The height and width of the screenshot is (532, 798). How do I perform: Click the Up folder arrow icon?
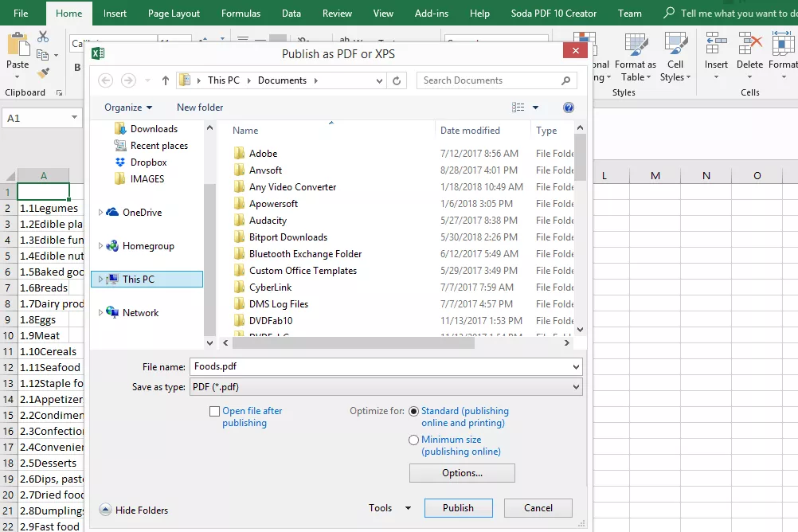[x=166, y=80]
